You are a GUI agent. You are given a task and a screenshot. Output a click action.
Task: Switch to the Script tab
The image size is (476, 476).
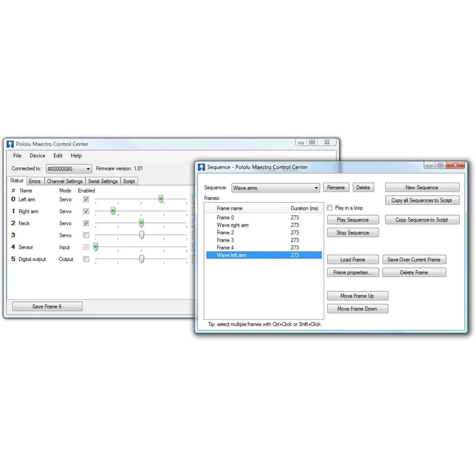(129, 181)
